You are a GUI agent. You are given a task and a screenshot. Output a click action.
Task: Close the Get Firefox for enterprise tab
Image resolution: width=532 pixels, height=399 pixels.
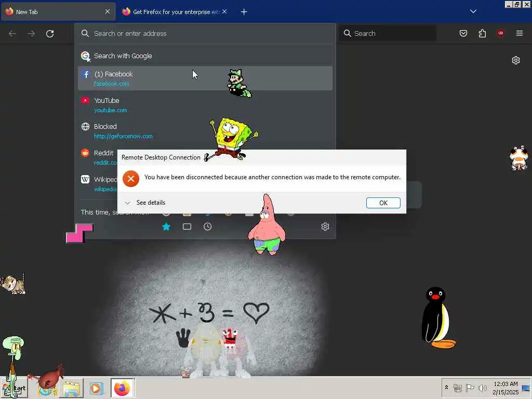pos(224,11)
